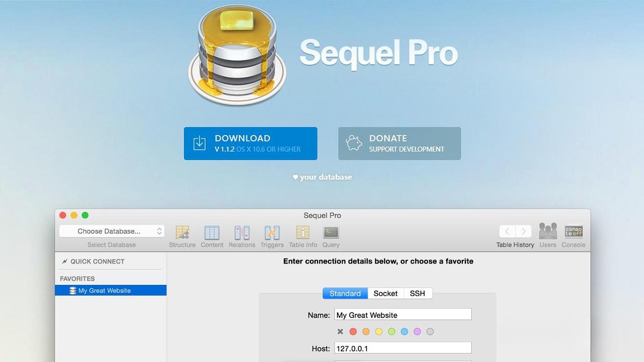The width and height of the screenshot is (644, 362).
Task: Click the Host input field
Action: pos(403,348)
